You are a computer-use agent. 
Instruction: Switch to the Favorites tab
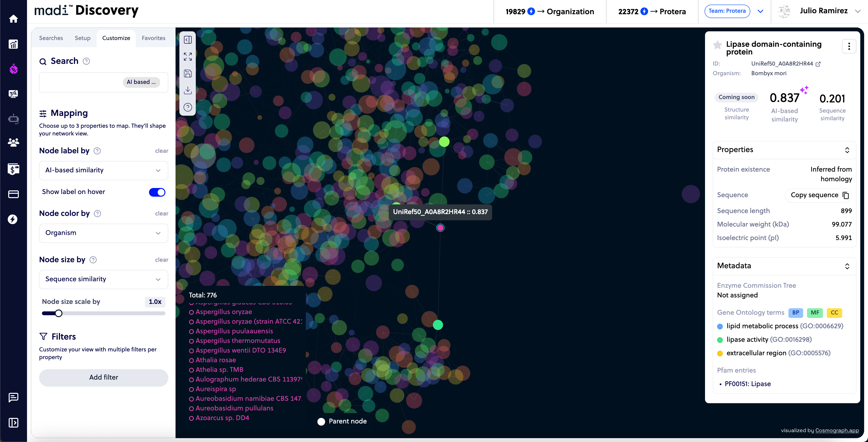(153, 38)
